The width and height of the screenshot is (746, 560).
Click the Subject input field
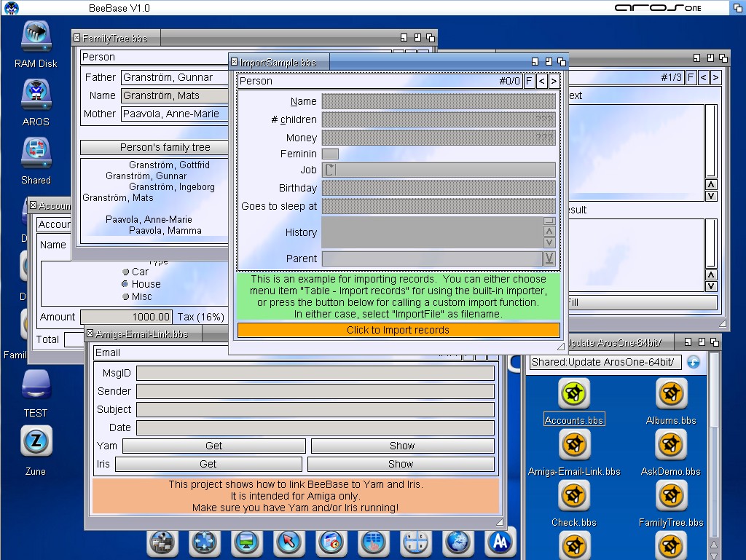(315, 409)
